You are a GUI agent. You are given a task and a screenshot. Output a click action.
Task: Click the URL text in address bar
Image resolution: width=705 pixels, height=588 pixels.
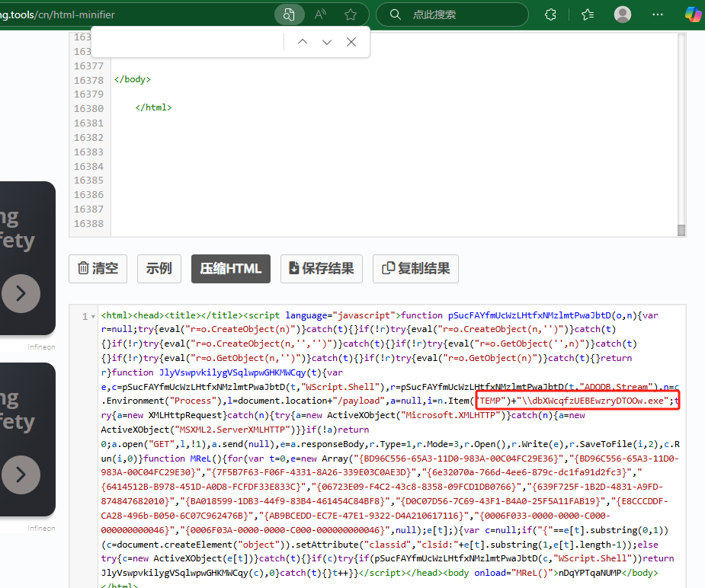58,14
